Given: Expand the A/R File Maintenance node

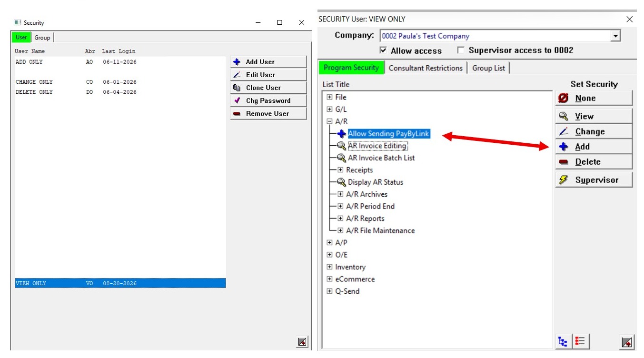Looking at the screenshot, I should [x=340, y=230].
